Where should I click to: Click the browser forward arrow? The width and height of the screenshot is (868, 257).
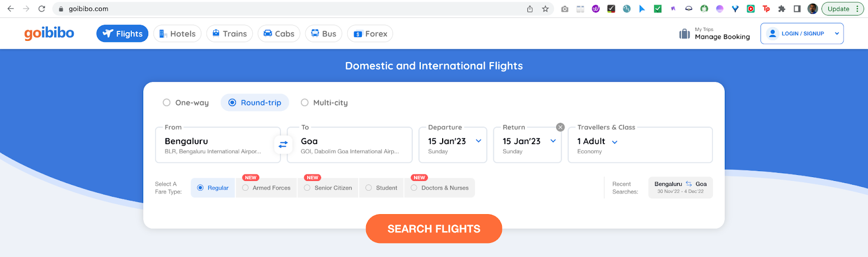(26, 9)
